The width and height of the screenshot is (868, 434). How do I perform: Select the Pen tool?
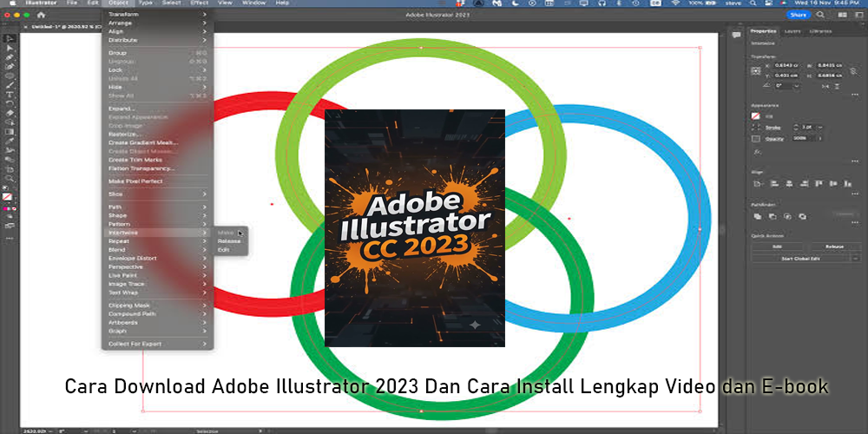click(x=10, y=57)
